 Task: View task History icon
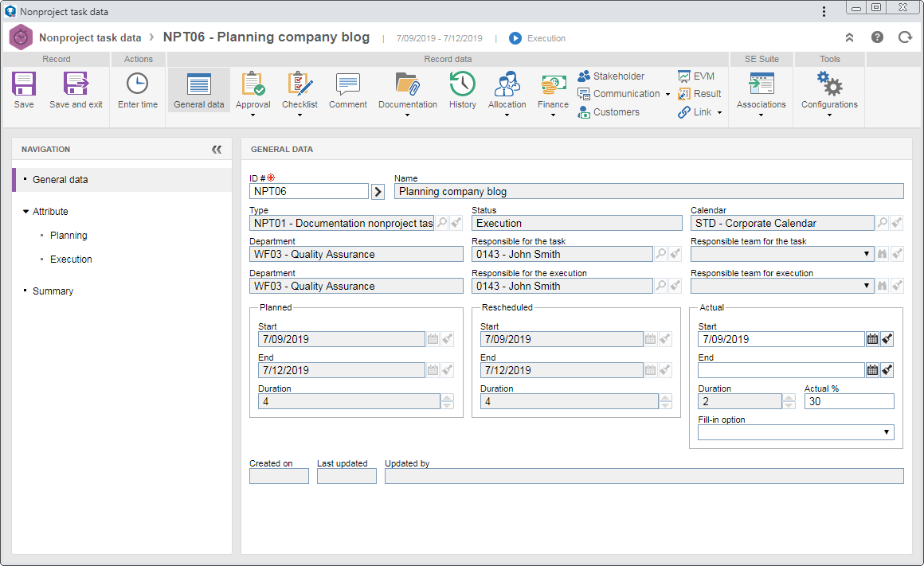coord(463,84)
